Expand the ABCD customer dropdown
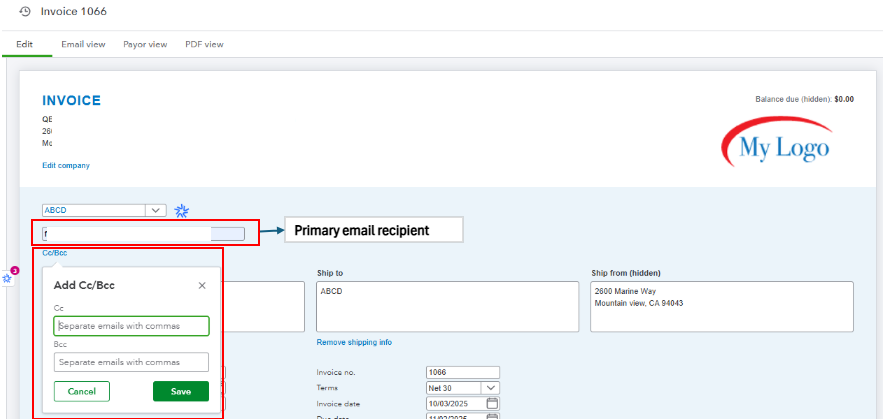The height and width of the screenshot is (419, 884). coord(156,210)
